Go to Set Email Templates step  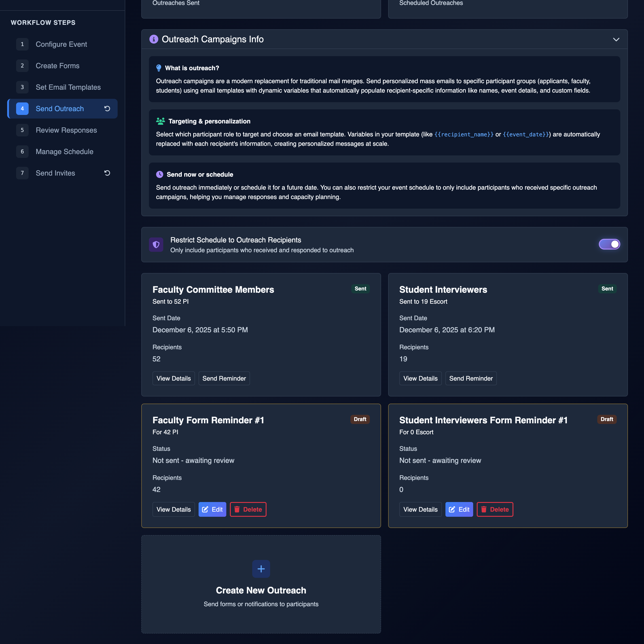[68, 87]
